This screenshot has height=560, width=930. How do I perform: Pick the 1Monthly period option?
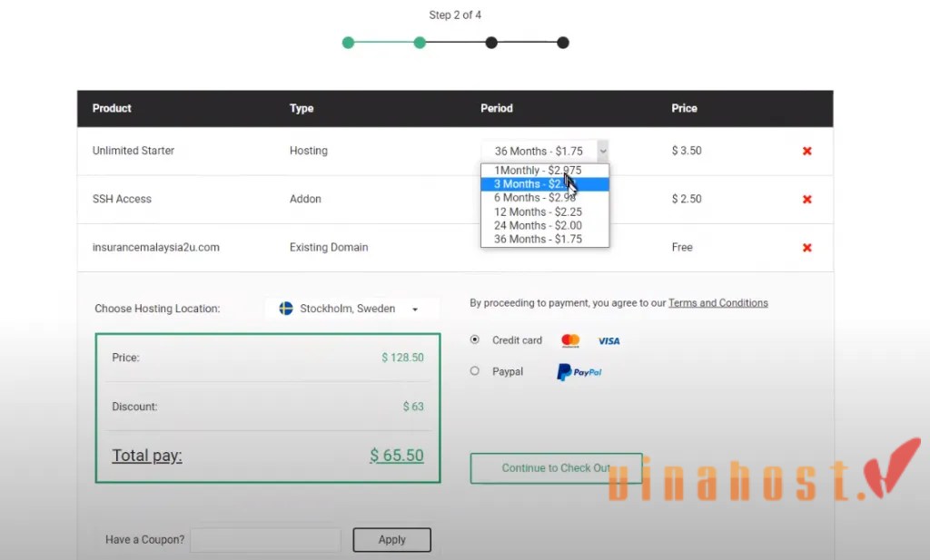coord(538,171)
